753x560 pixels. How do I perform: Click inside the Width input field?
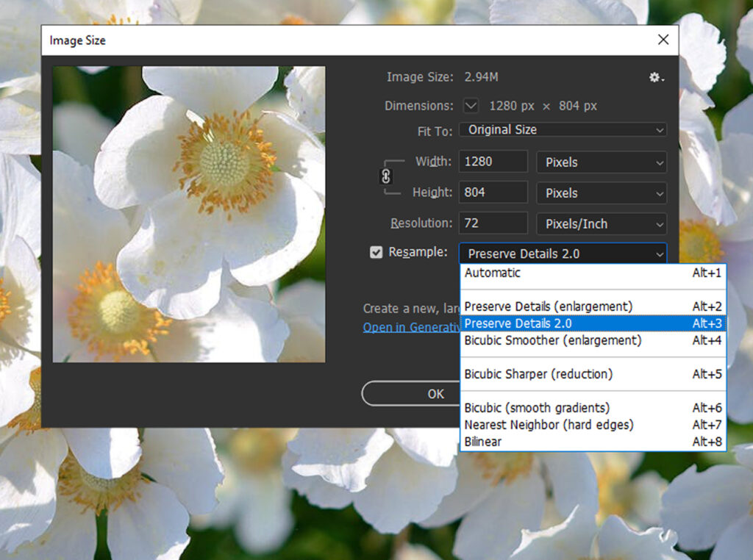pos(493,162)
